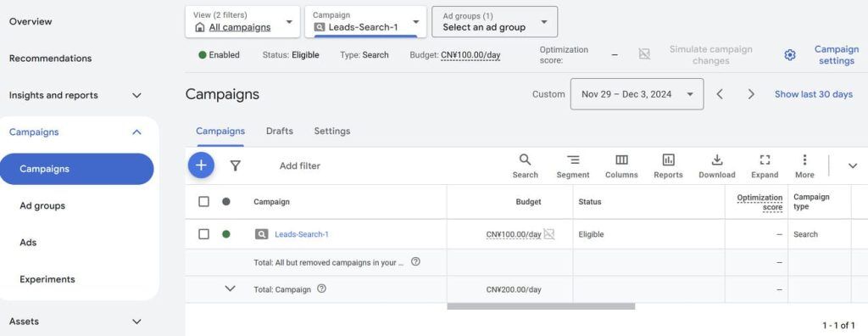Sort by Campaign type column header

click(811, 202)
